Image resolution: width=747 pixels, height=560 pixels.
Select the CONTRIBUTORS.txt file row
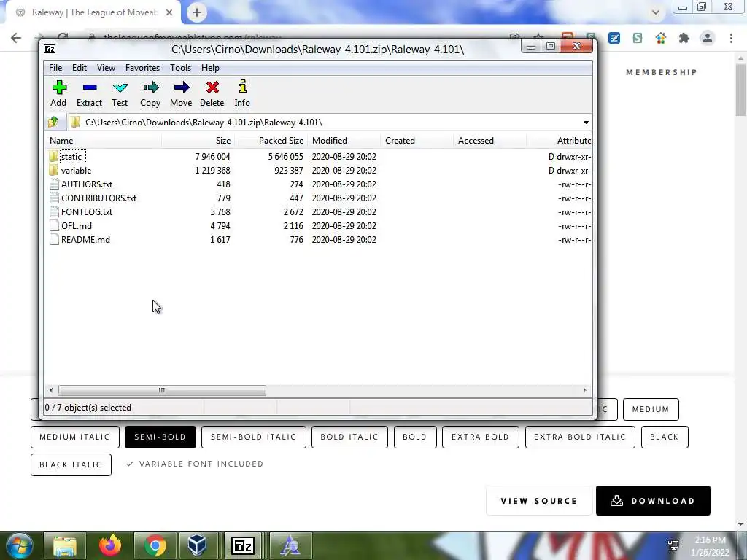(318, 198)
